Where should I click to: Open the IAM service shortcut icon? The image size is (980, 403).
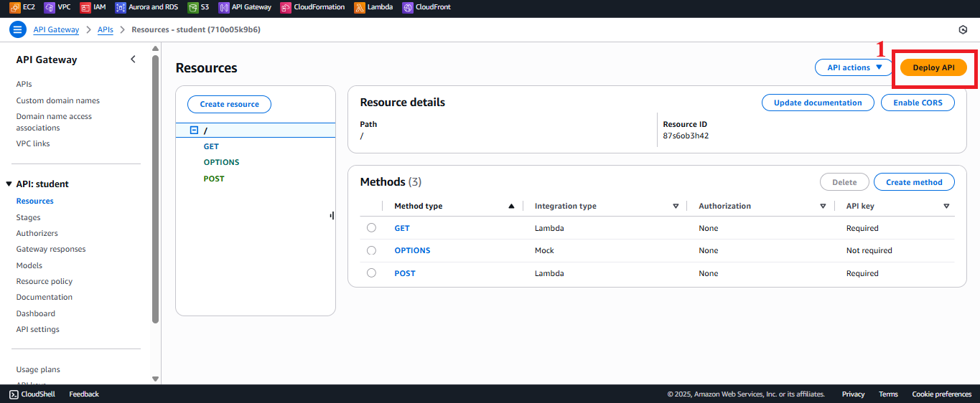coord(85,8)
